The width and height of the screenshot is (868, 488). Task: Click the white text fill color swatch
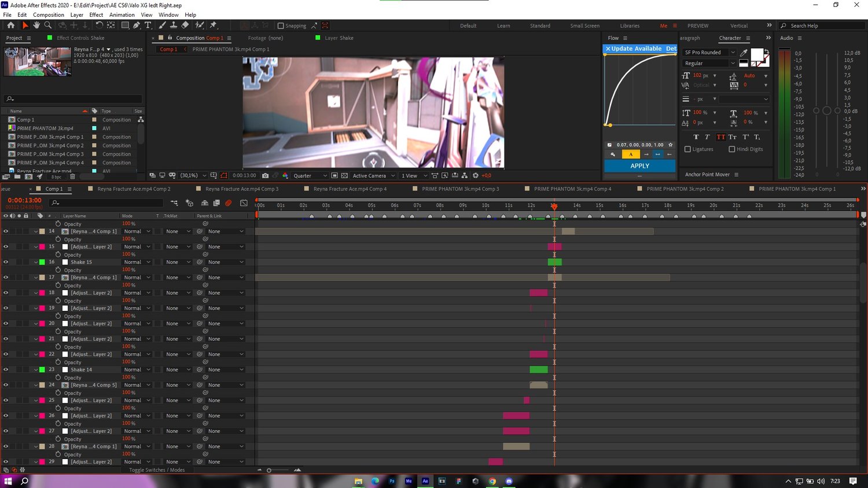pyautogui.click(x=756, y=55)
